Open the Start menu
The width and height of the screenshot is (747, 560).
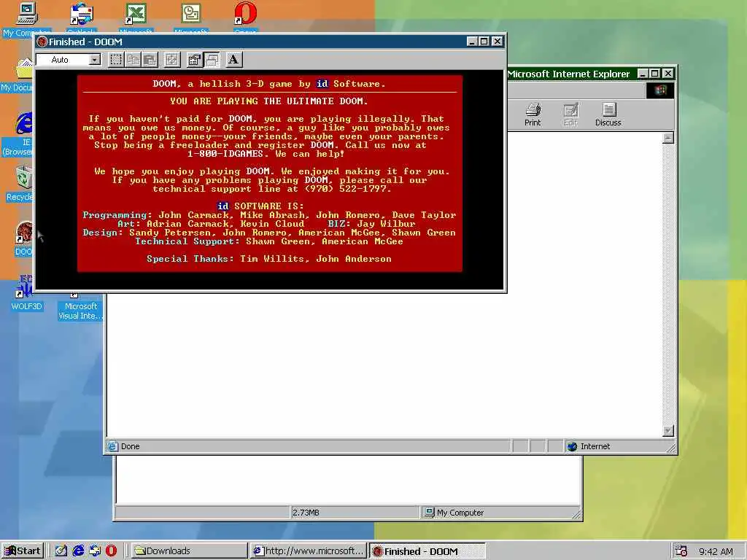(23, 551)
